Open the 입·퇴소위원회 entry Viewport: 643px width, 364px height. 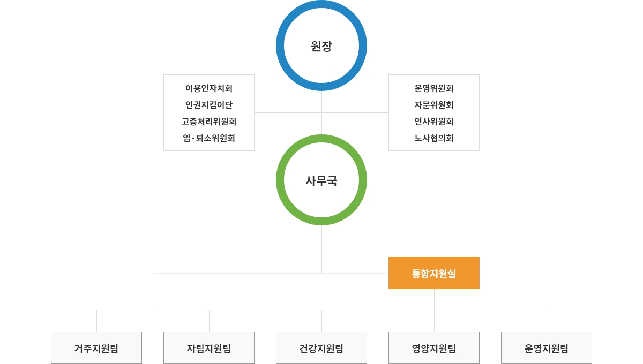point(209,138)
